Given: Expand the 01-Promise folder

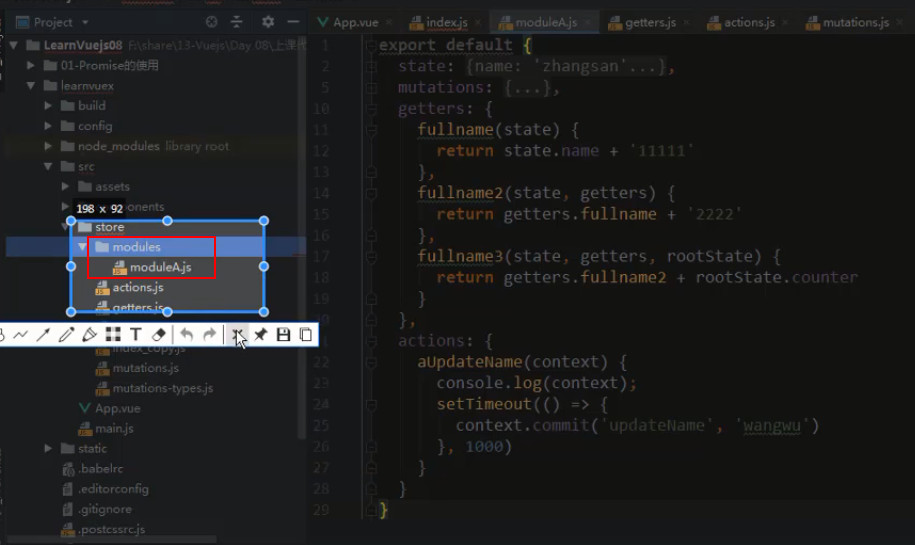Looking at the screenshot, I should 30,65.
